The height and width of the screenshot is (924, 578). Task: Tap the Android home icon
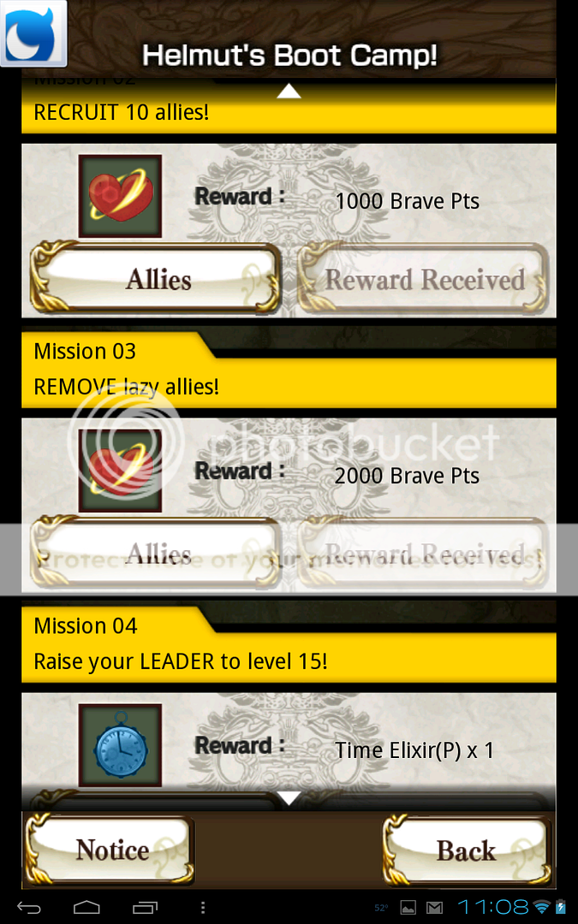click(86, 907)
